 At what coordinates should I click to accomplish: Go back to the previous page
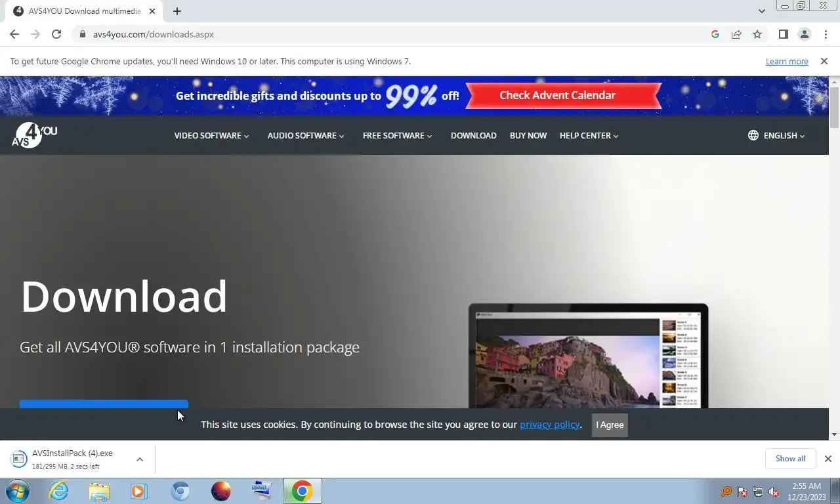click(14, 34)
